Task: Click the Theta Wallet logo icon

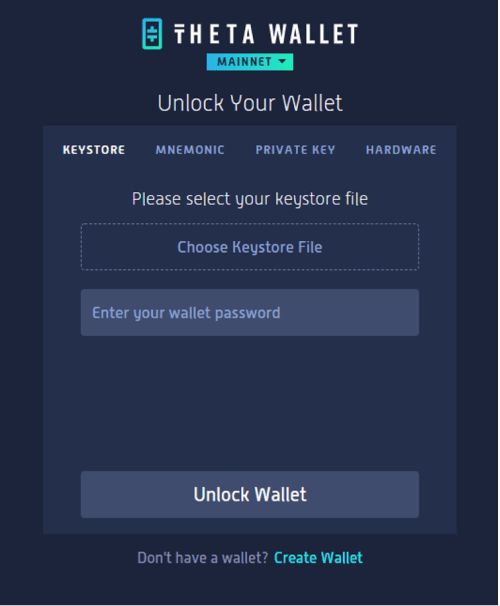Action: click(x=152, y=34)
